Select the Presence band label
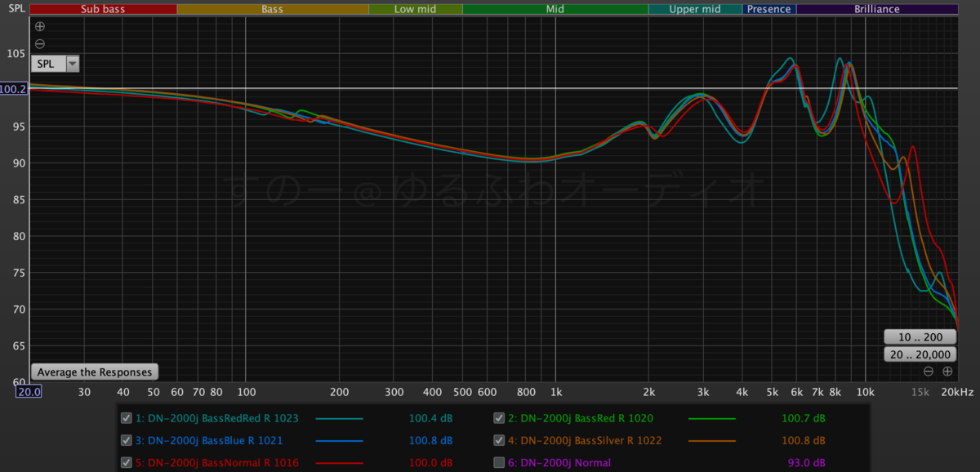This screenshot has height=472, width=980. click(769, 9)
